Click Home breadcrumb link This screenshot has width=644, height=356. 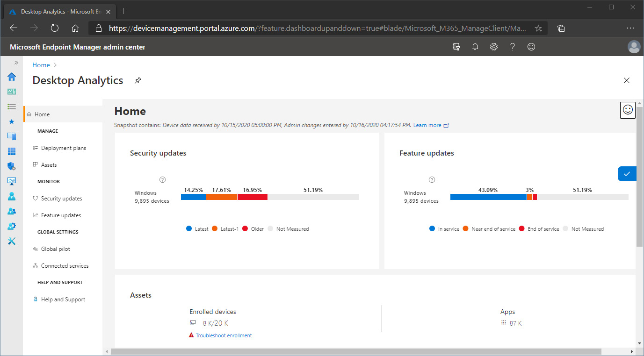click(x=41, y=65)
